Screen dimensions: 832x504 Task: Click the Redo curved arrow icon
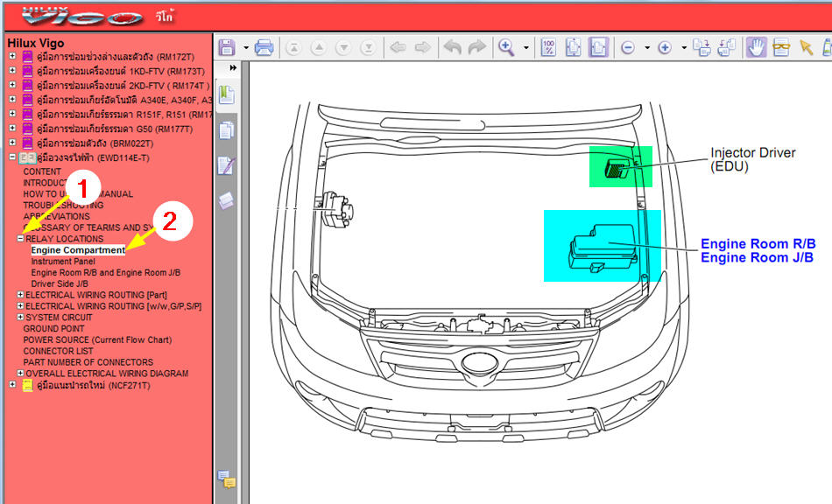point(477,47)
